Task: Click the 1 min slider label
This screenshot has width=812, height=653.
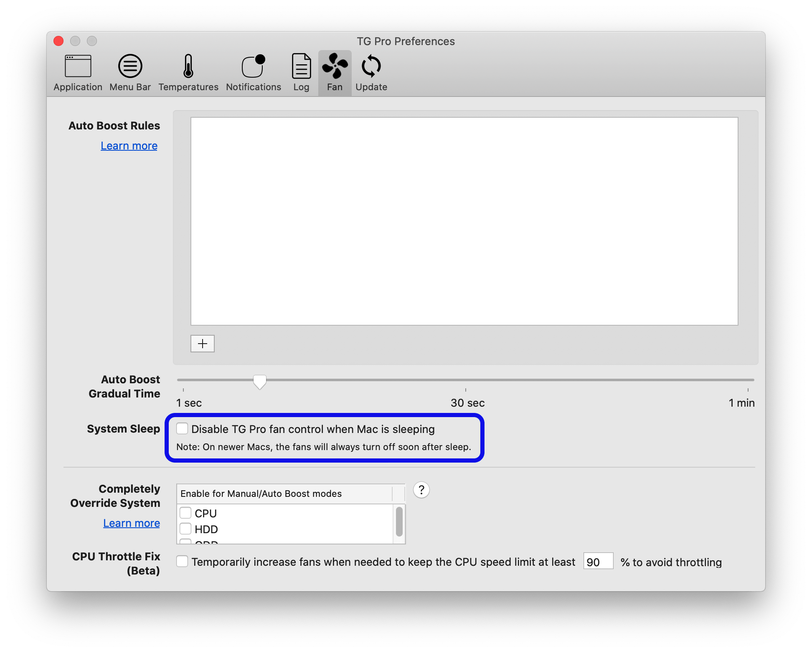Action: [741, 403]
